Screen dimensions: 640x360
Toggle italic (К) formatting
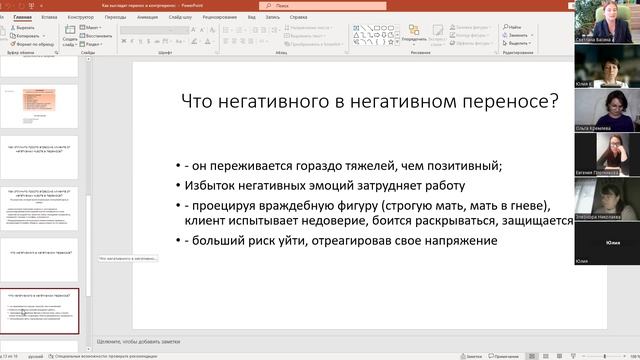pos(132,41)
